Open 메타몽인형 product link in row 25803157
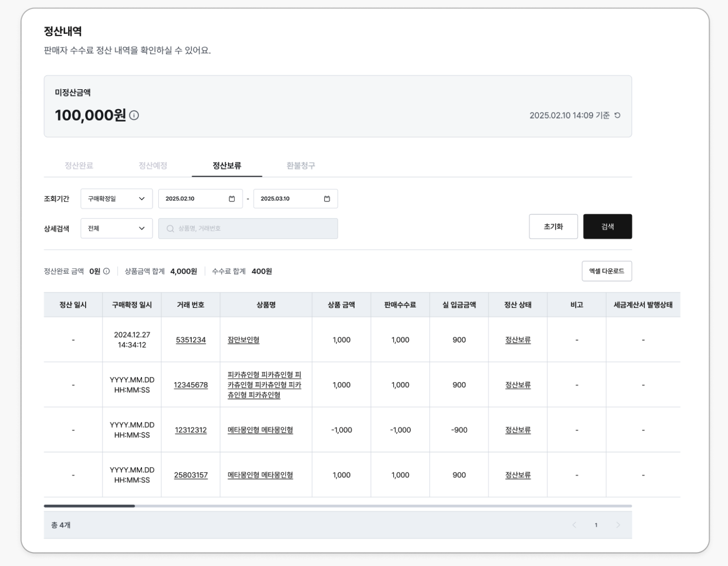Viewport: 728px width, 566px height. coord(260,475)
